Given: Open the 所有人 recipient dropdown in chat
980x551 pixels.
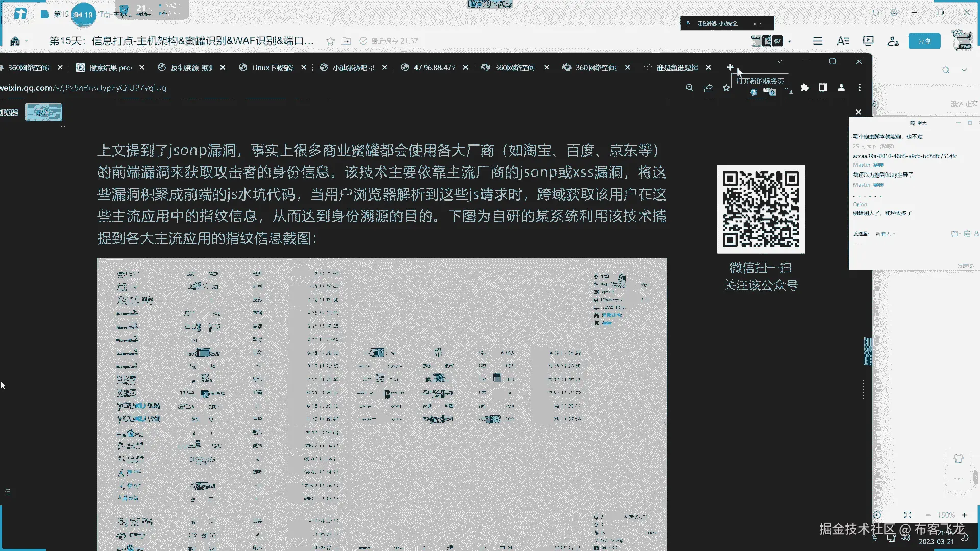Looking at the screenshot, I should (x=885, y=234).
